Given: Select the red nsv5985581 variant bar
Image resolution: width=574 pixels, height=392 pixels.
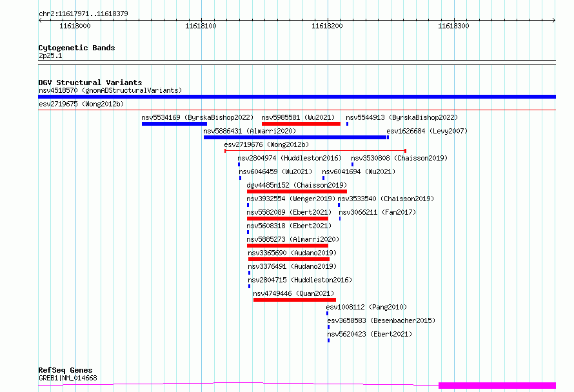Looking at the screenshot, I should 301,124.
